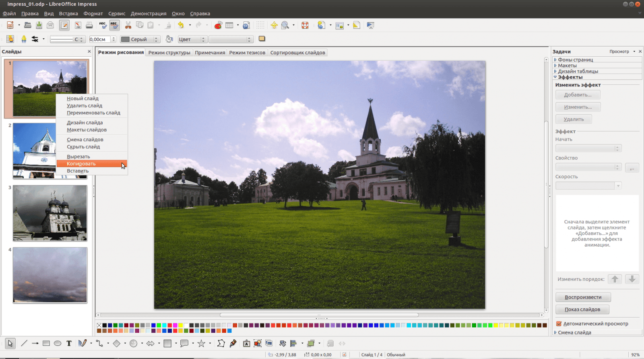
Task: Switch to Сортировщик слайдов tab
Action: click(298, 53)
